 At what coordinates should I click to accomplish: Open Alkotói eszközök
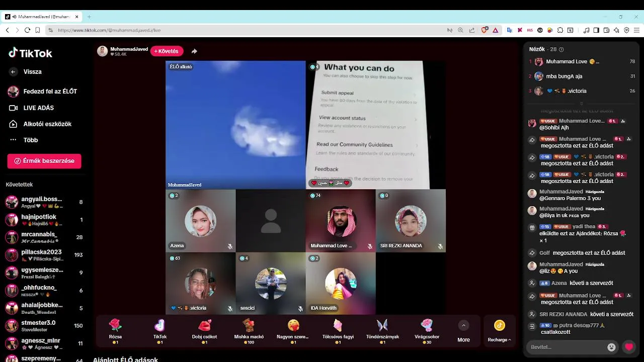coord(41,124)
